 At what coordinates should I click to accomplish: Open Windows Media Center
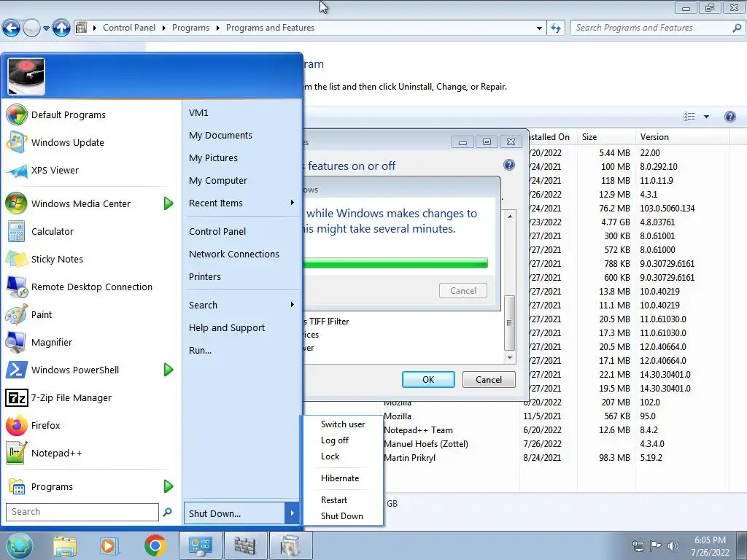(80, 204)
